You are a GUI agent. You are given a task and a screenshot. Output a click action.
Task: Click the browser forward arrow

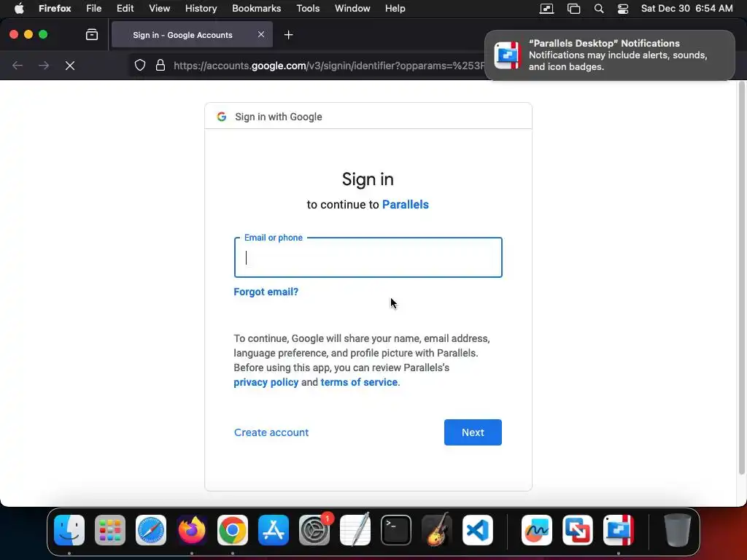44,66
